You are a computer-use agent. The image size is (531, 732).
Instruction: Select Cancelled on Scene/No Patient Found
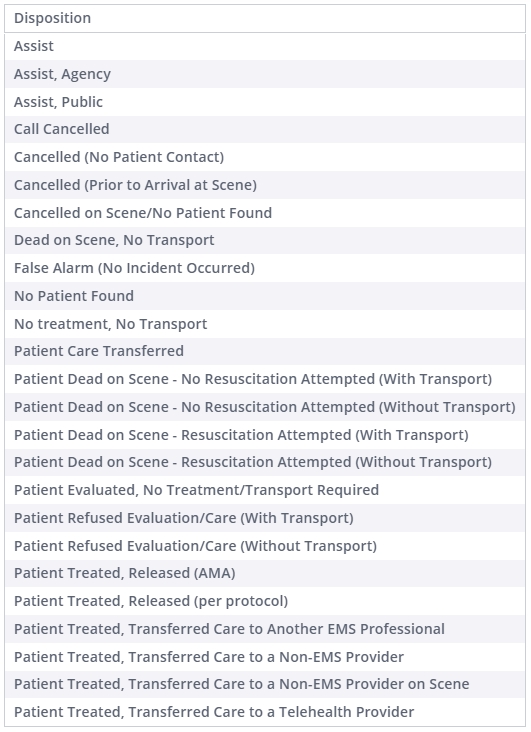click(265, 213)
